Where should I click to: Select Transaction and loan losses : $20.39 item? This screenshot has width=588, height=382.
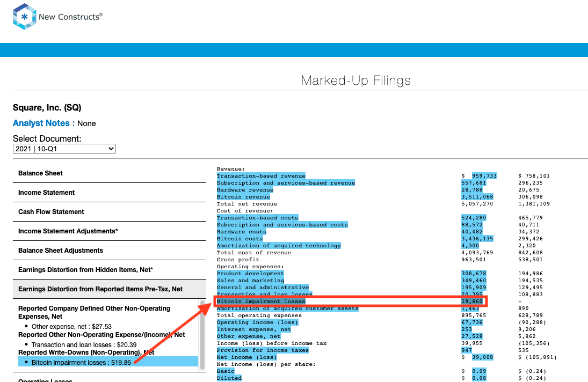point(84,344)
